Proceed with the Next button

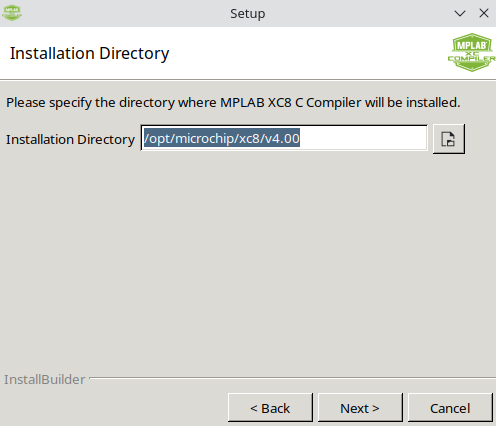tap(360, 408)
